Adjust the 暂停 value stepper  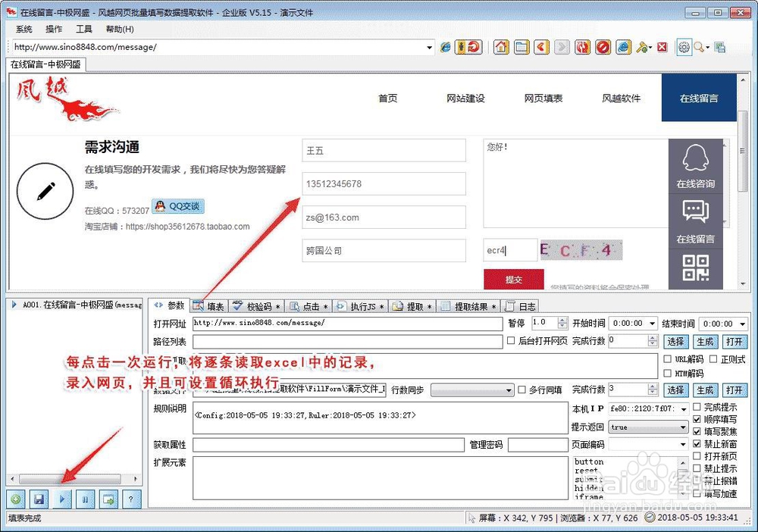tap(562, 323)
